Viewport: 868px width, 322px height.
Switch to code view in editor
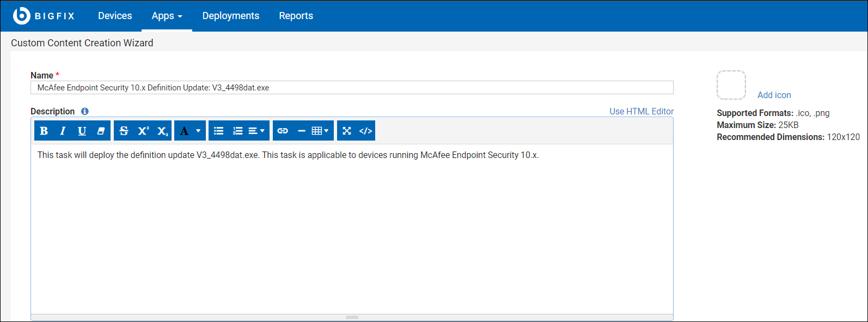coord(365,131)
